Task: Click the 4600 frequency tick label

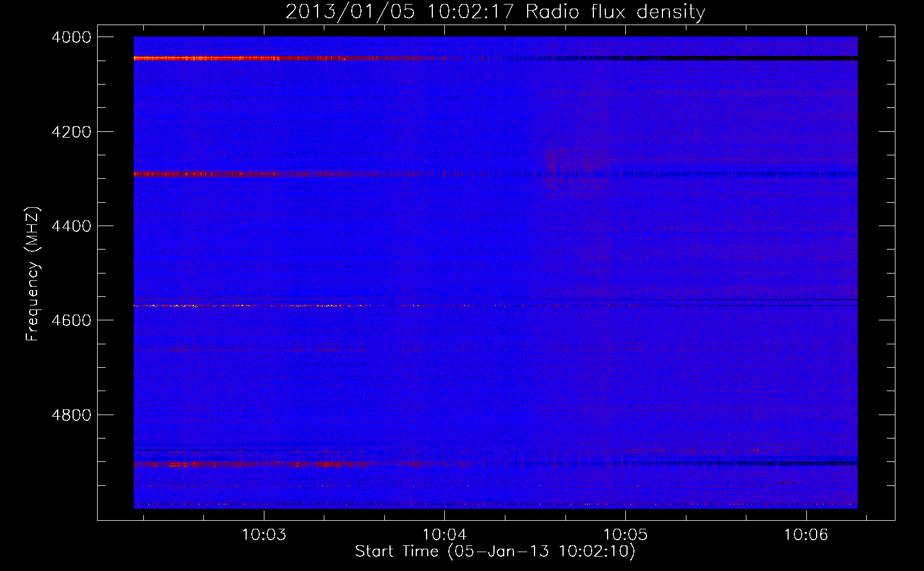Action: coord(71,320)
